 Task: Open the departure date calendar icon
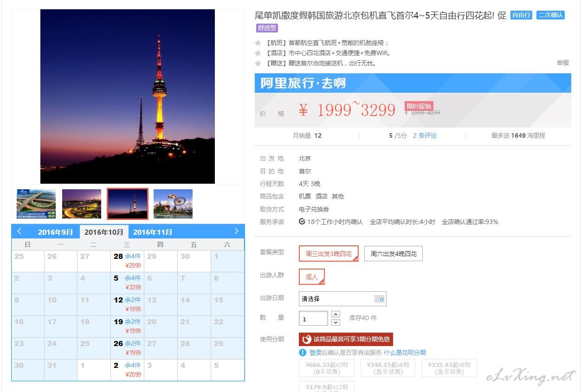[380, 299]
